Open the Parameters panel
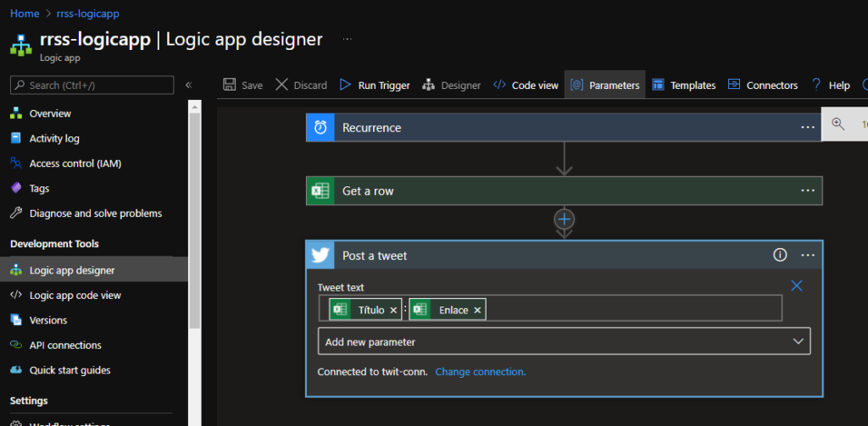The image size is (868, 426). (x=605, y=86)
